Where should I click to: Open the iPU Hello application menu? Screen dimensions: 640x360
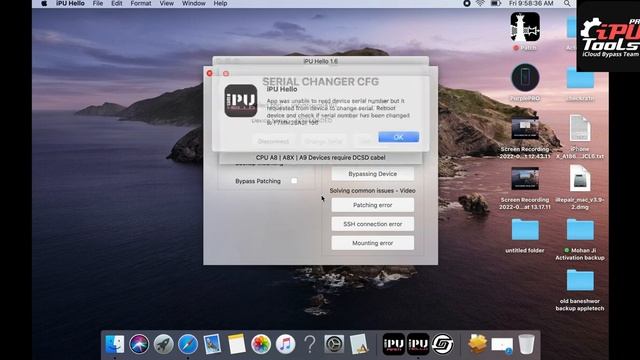70,4
